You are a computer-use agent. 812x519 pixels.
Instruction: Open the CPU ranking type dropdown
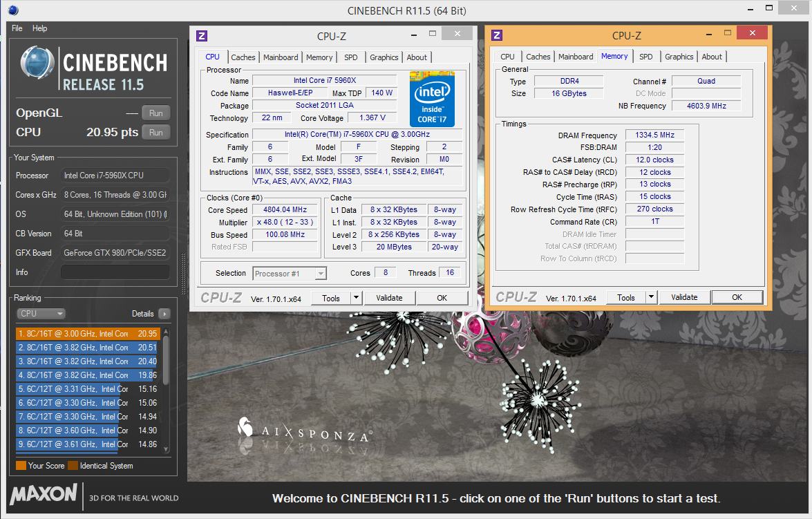[41, 314]
